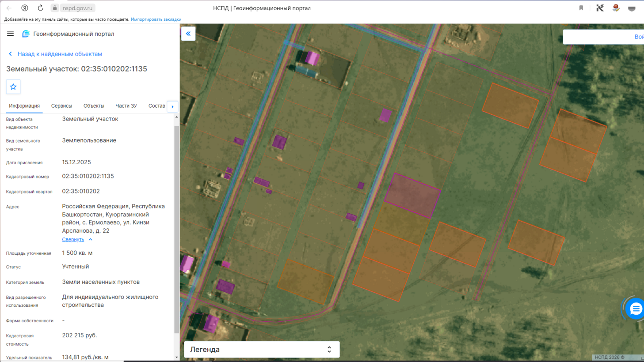Click the Yandex browser home icon
644x362 pixels.
tap(25, 8)
